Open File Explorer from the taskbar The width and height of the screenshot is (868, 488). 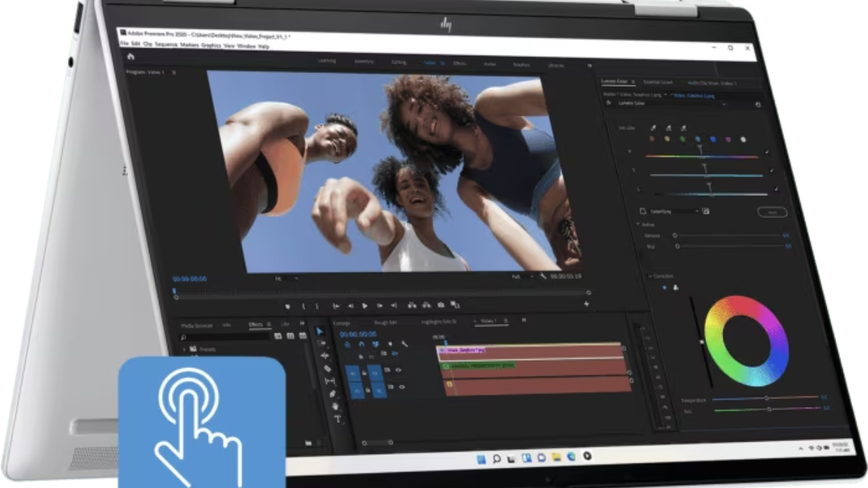(x=556, y=457)
